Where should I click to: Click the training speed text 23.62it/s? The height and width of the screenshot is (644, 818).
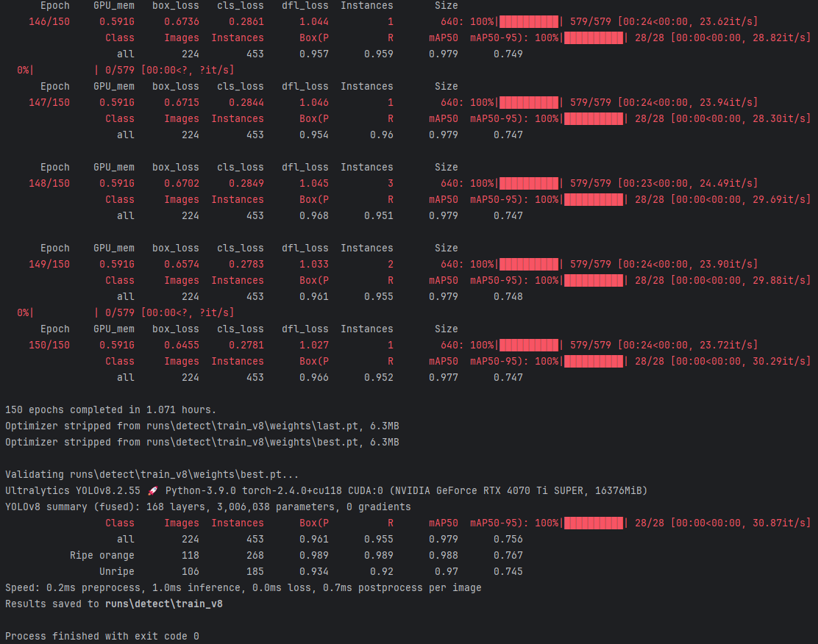coord(725,22)
